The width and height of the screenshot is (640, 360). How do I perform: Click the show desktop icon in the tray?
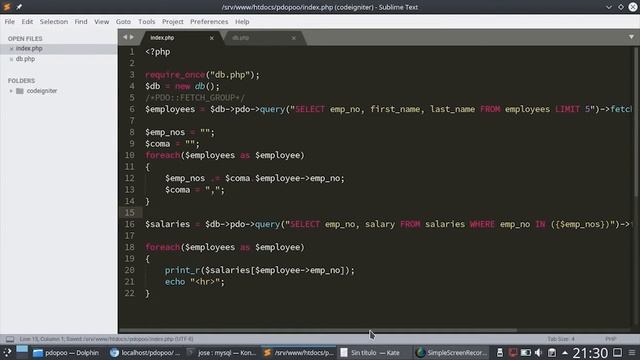[x=618, y=352]
